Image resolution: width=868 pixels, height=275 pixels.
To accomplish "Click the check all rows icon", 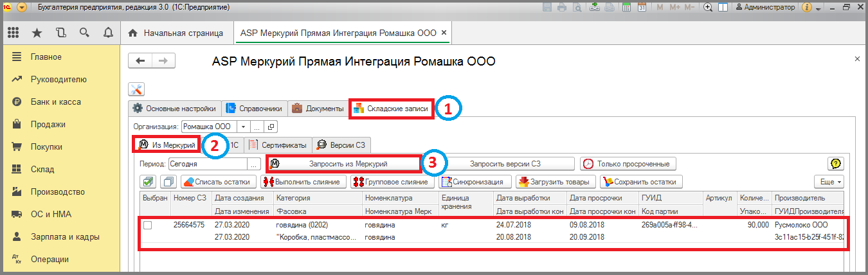I will point(148,182).
